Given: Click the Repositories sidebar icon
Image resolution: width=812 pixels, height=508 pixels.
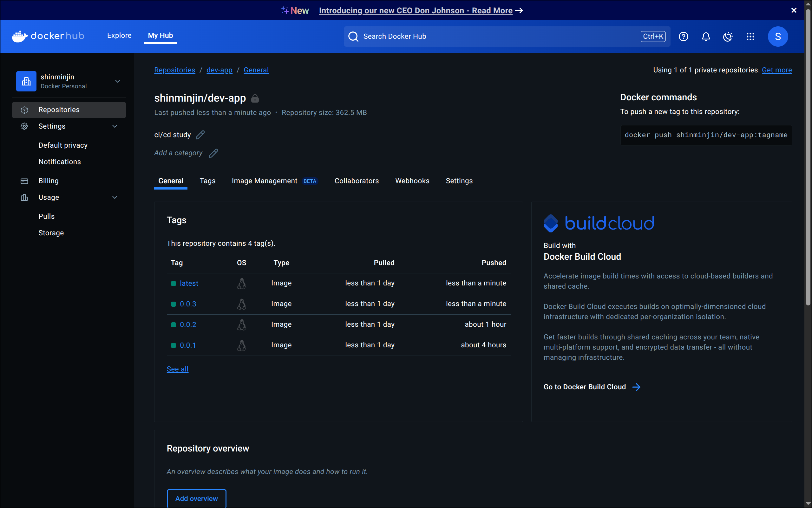Looking at the screenshot, I should point(24,110).
